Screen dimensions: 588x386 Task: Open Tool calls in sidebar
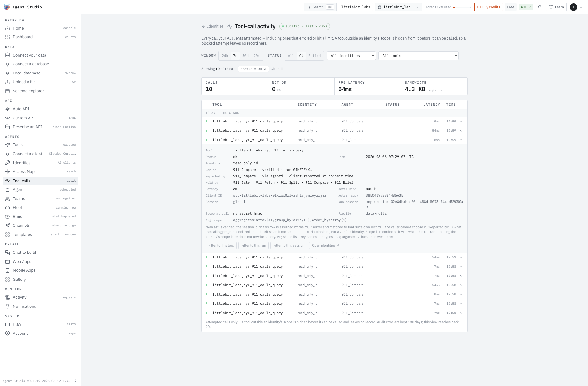pyautogui.click(x=40, y=181)
